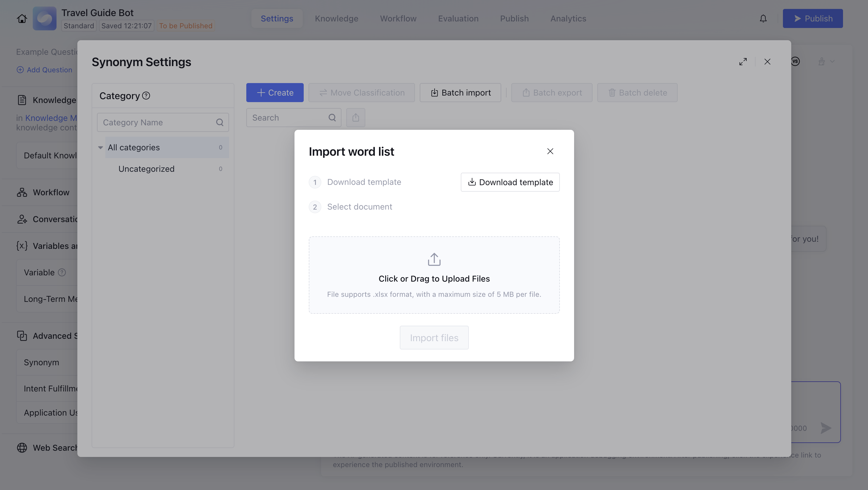
Task: Click the Travel Guide Bot avatar
Action: coord(45,18)
